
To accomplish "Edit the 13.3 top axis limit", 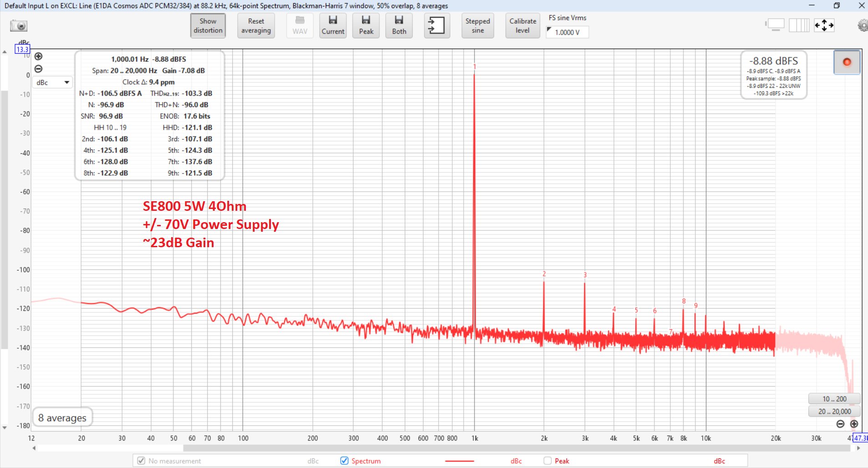I will point(22,49).
